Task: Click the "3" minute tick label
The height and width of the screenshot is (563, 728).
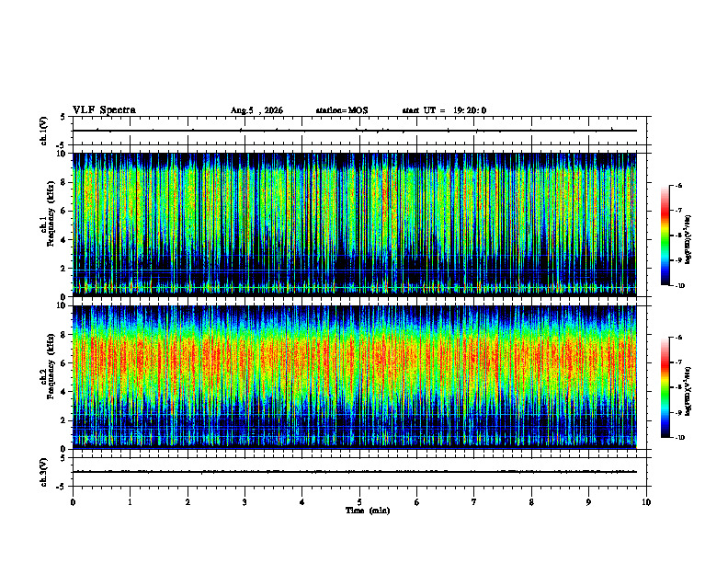Action: pos(245,502)
